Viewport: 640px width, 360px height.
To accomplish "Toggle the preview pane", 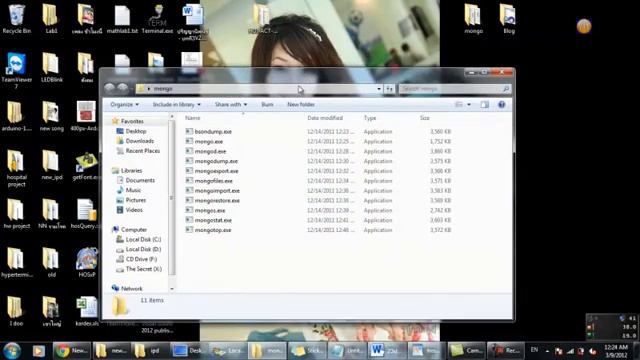I will click(484, 104).
